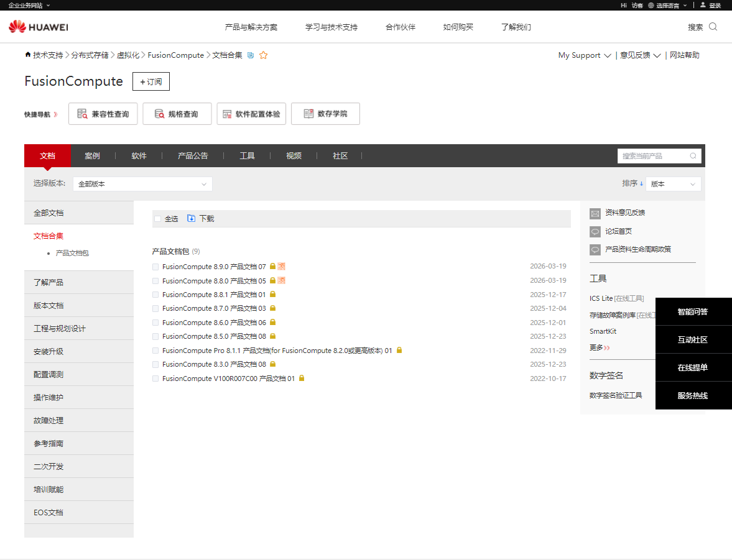732x560 pixels.
Task: Click the download icon next to 下载
Action: click(x=191, y=218)
